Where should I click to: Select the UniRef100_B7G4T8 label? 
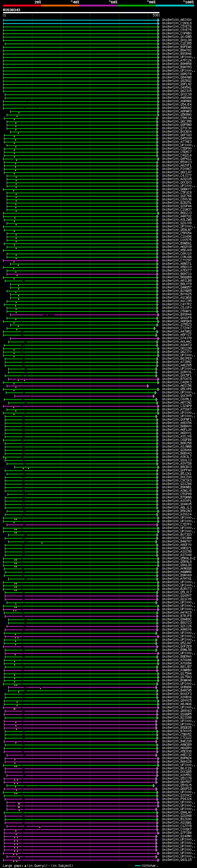pos(177,379)
